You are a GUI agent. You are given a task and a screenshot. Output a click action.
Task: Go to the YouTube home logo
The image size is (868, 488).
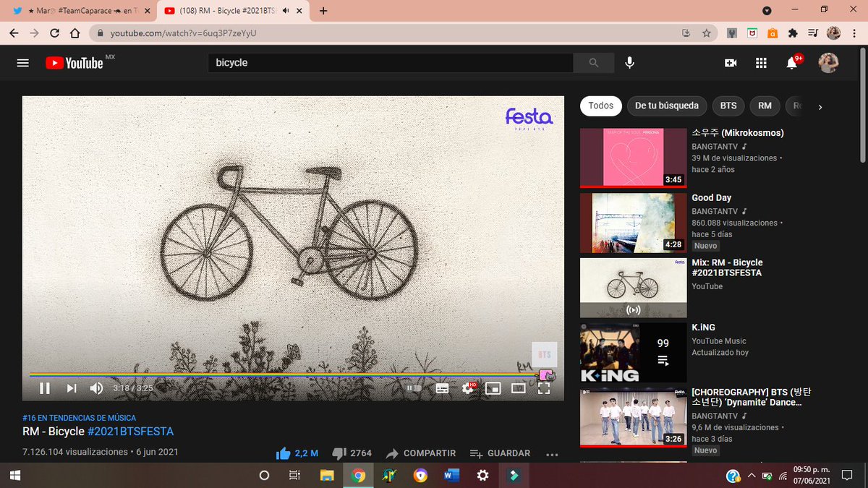(75, 63)
